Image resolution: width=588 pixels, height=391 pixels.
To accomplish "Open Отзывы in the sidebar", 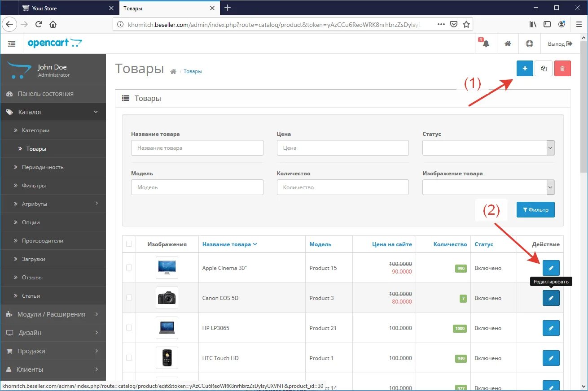I will (53, 277).
